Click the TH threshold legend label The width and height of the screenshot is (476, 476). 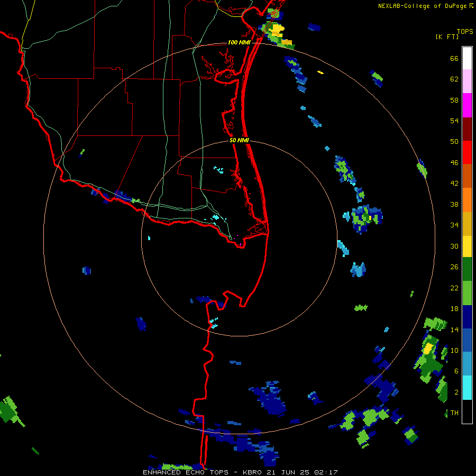tap(454, 413)
